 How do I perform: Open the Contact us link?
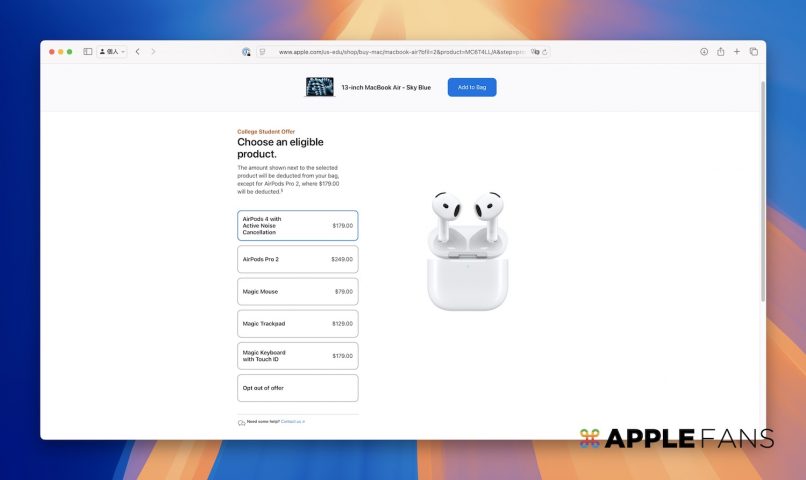(x=293, y=422)
